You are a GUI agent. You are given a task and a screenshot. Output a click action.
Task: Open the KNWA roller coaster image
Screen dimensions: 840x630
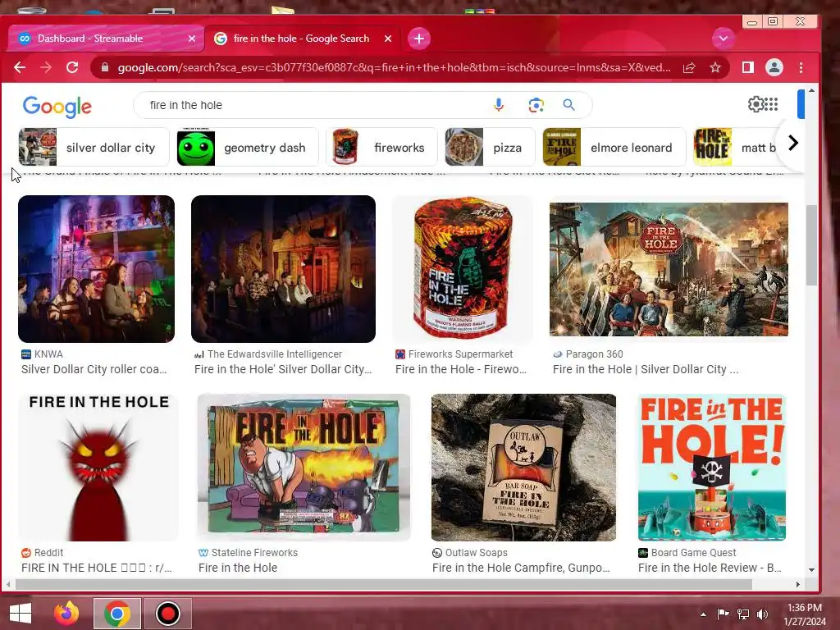(x=97, y=269)
